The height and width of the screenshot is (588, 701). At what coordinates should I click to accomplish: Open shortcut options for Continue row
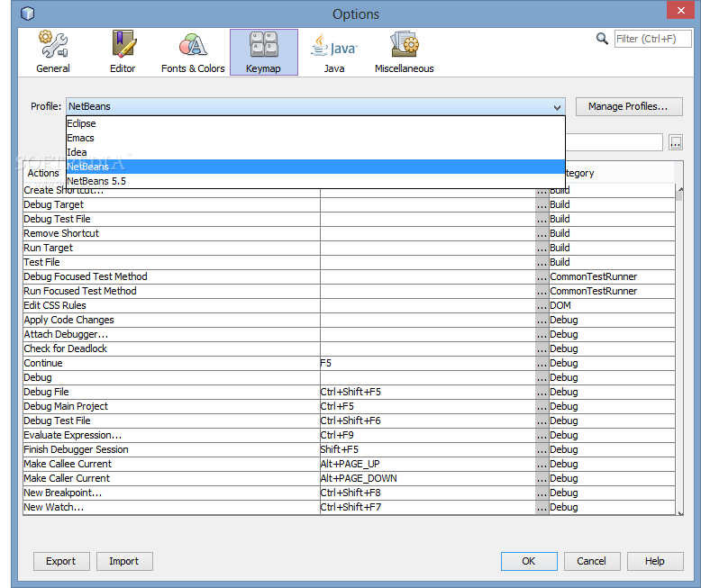(542, 363)
